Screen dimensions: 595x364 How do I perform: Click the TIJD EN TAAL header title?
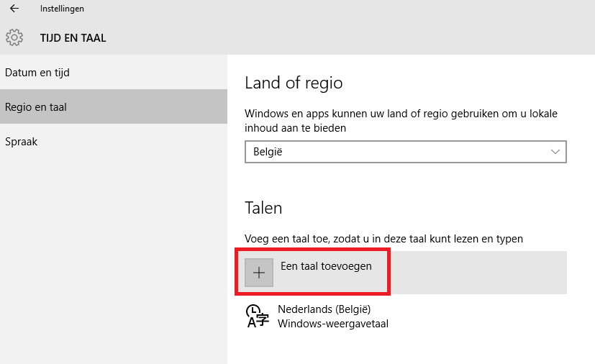point(73,38)
